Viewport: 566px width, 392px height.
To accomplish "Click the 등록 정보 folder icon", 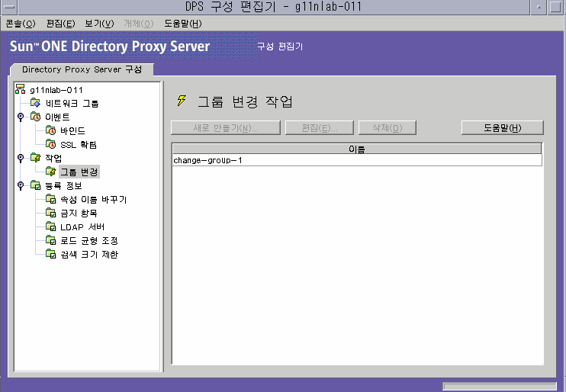I will tap(35, 185).
